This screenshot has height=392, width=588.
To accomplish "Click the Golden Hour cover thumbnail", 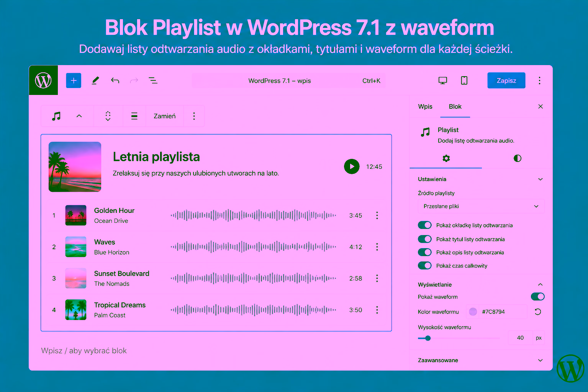I will 76,216.
